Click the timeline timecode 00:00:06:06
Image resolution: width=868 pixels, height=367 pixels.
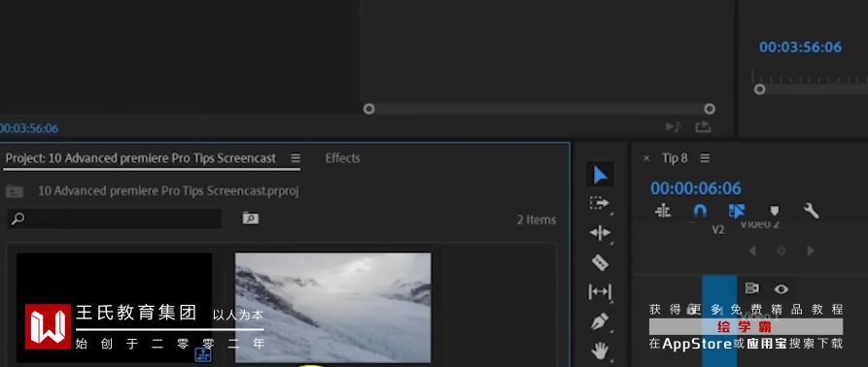(695, 188)
